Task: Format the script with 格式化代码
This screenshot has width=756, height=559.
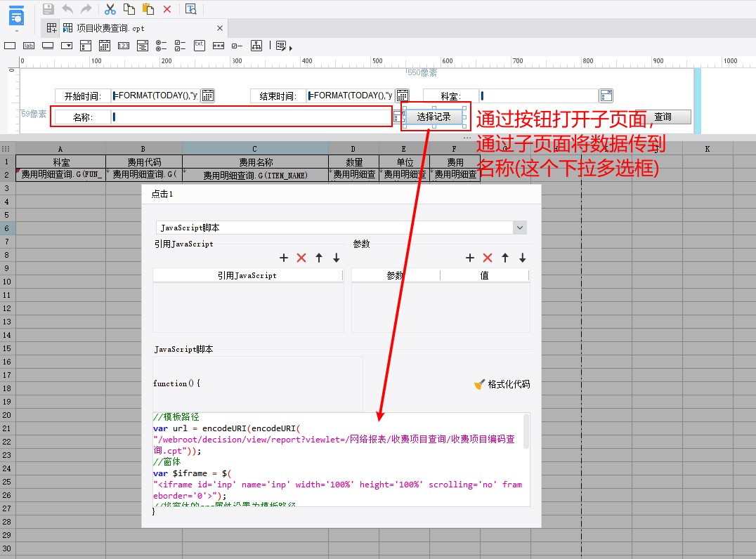Action: click(x=502, y=384)
